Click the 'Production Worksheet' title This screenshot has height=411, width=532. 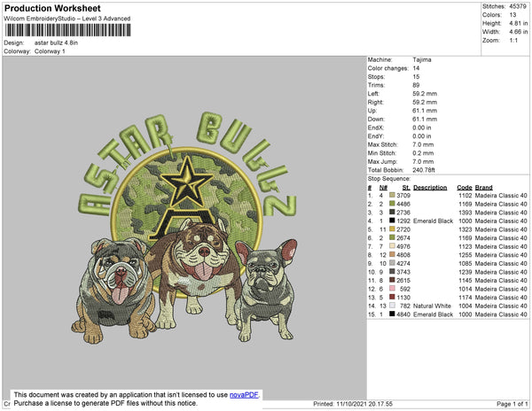[x=52, y=9]
